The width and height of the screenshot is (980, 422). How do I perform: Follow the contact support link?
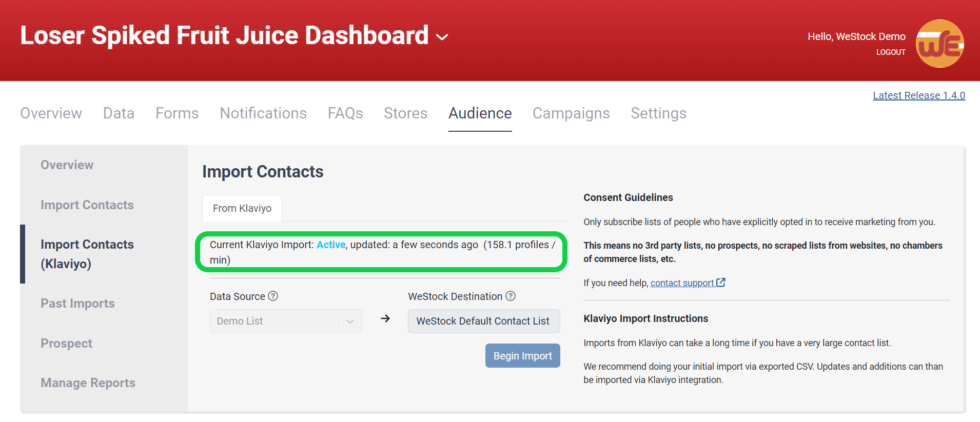(682, 283)
